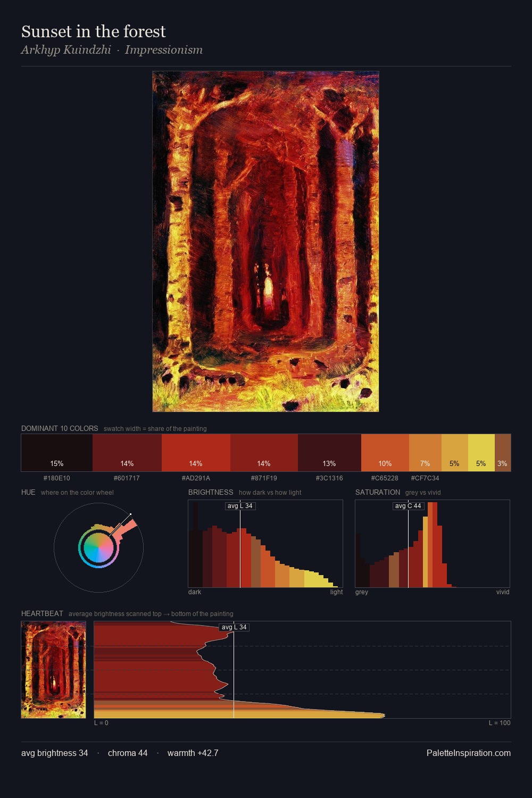Click the 'DOMINANT 10 COLORS' heading
Viewport: 532px width, 798px height.
(x=60, y=428)
